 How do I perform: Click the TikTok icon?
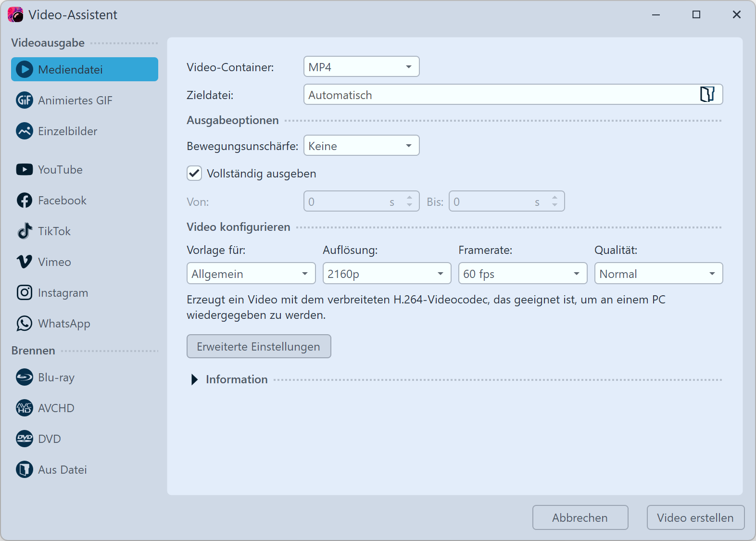(x=25, y=231)
